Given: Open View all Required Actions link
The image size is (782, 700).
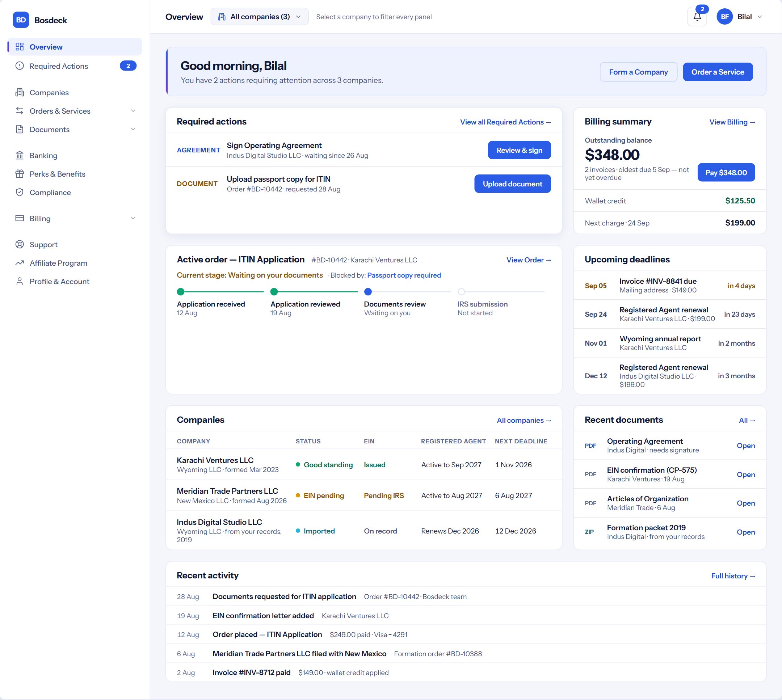Looking at the screenshot, I should (506, 122).
